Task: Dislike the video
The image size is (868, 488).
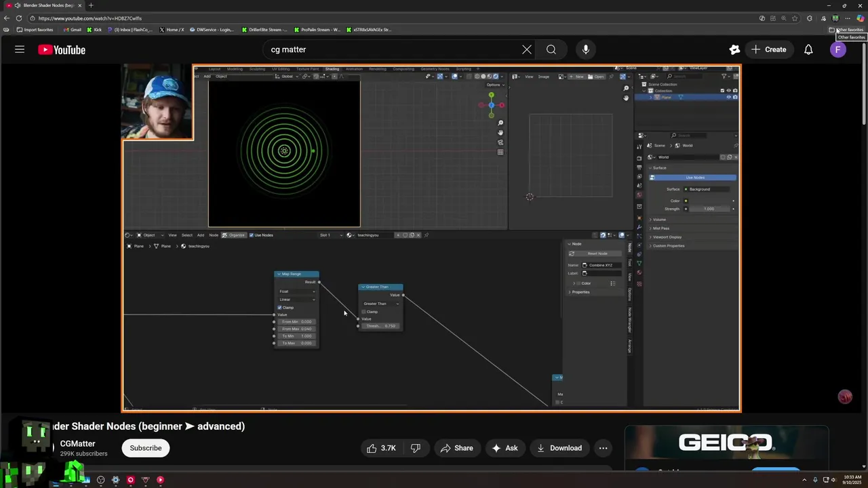Action: pyautogui.click(x=416, y=448)
